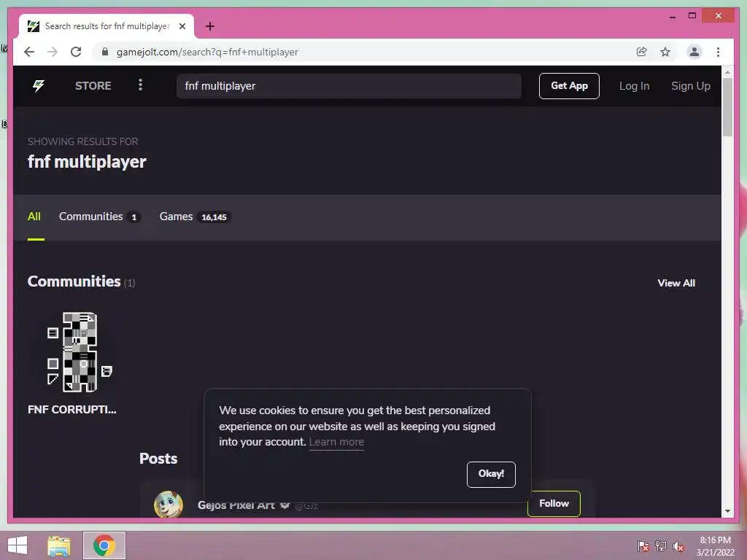Screen dimensions: 747x560
Task: Switch to the Games tab
Action: click(195, 217)
